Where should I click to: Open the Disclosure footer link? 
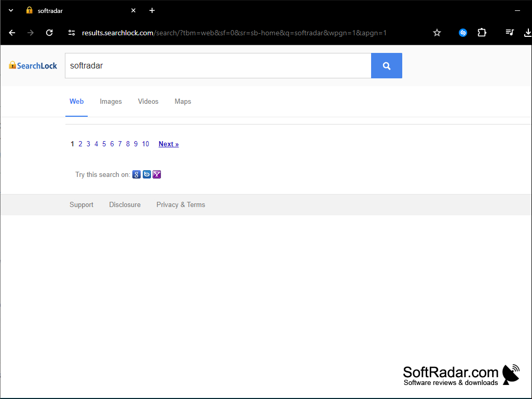[125, 204]
